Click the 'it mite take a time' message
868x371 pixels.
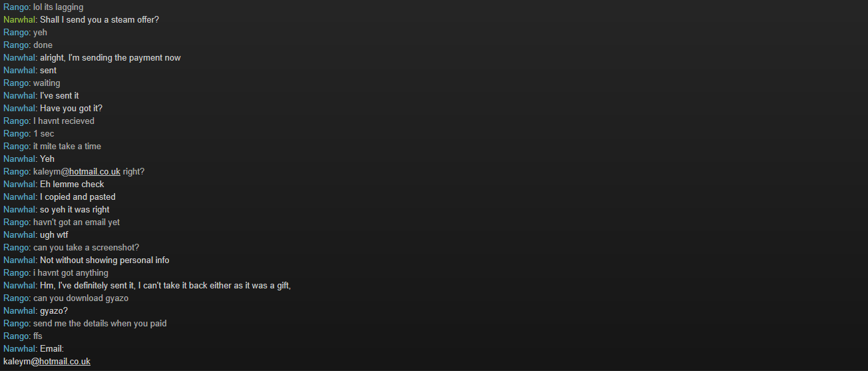pos(67,147)
